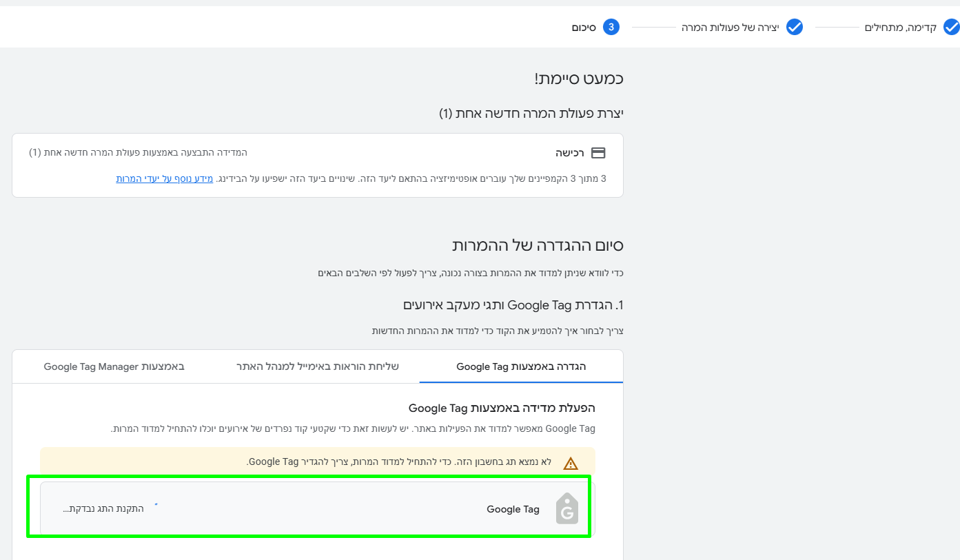The width and height of the screenshot is (960, 560).
Task: Open מידע נוסף על יעדי המרות link
Action: click(x=165, y=178)
